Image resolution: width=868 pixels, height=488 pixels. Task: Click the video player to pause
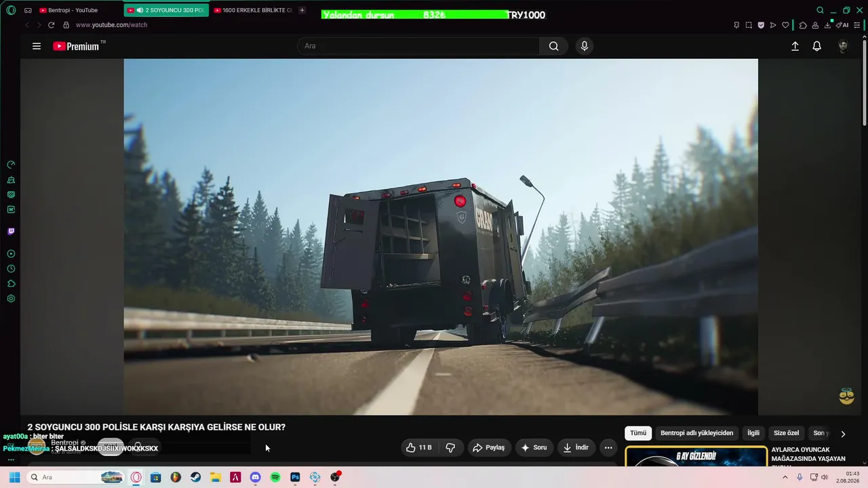[x=441, y=237]
